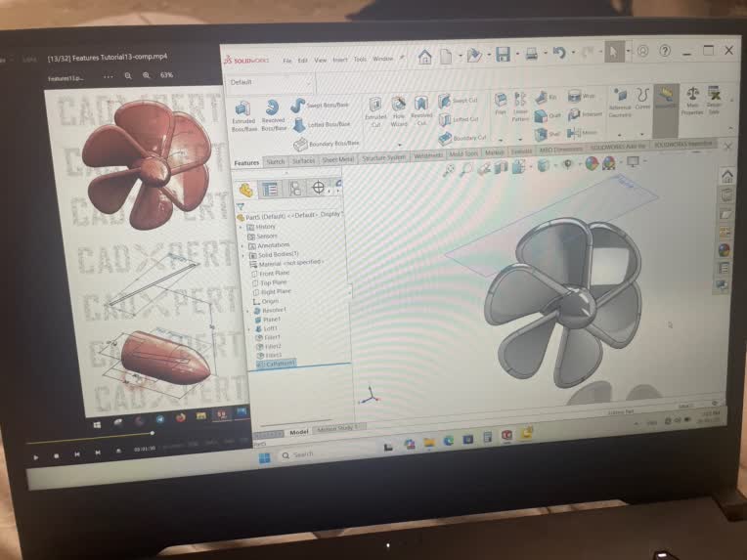This screenshot has width=747, height=560.
Task: Open the File menu
Action: [x=287, y=61]
